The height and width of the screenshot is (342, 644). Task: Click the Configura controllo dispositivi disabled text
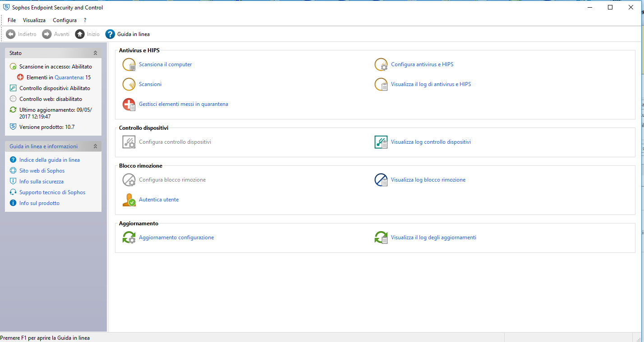click(x=175, y=142)
